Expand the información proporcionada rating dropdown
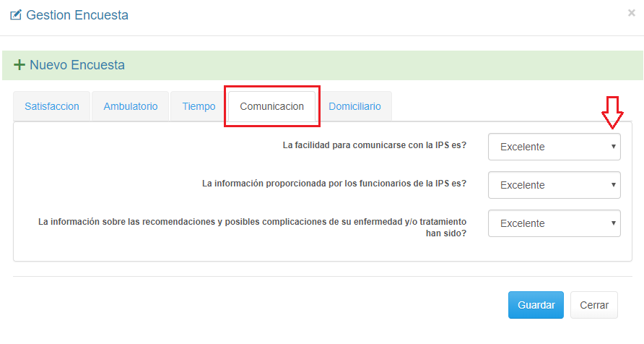Image resolution: width=644 pixels, height=344 pixels. pyautogui.click(x=554, y=185)
